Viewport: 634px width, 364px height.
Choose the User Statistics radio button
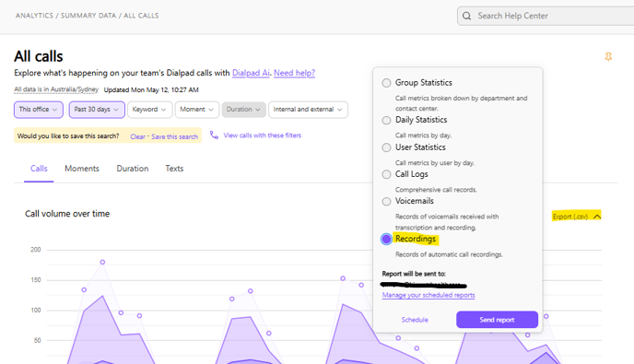point(386,147)
